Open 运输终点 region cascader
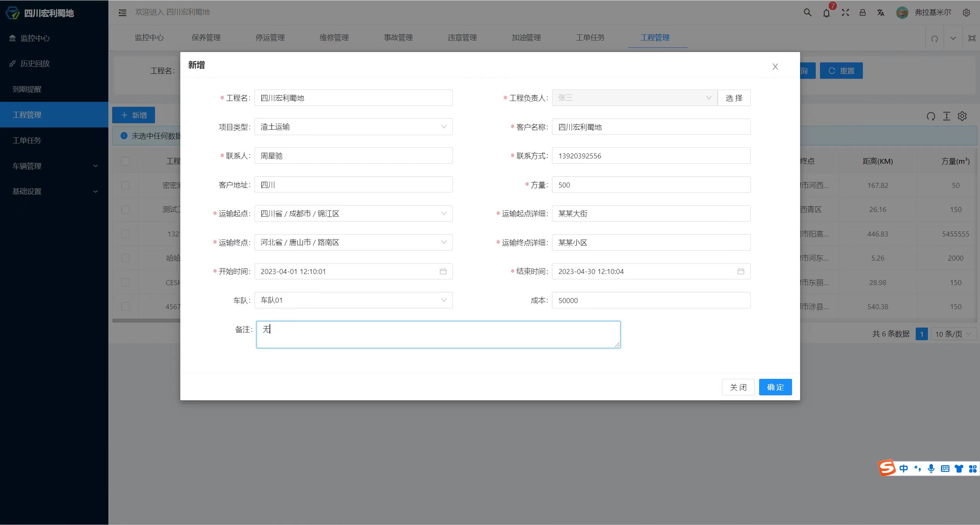 pyautogui.click(x=353, y=242)
